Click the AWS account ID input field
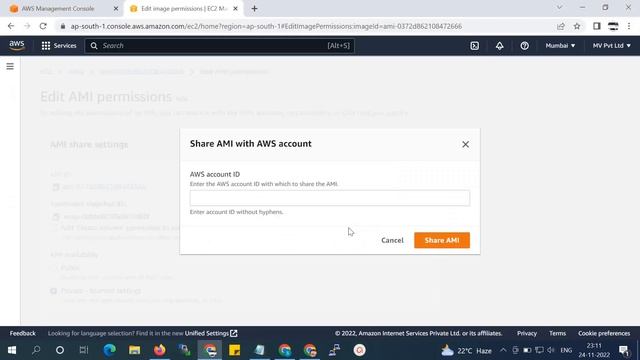The width and height of the screenshot is (640, 360). tap(329, 198)
